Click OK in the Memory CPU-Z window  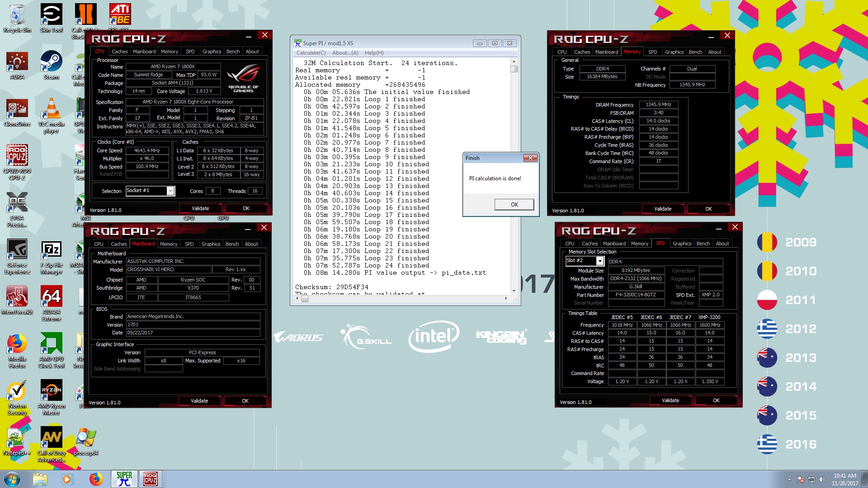coord(708,209)
